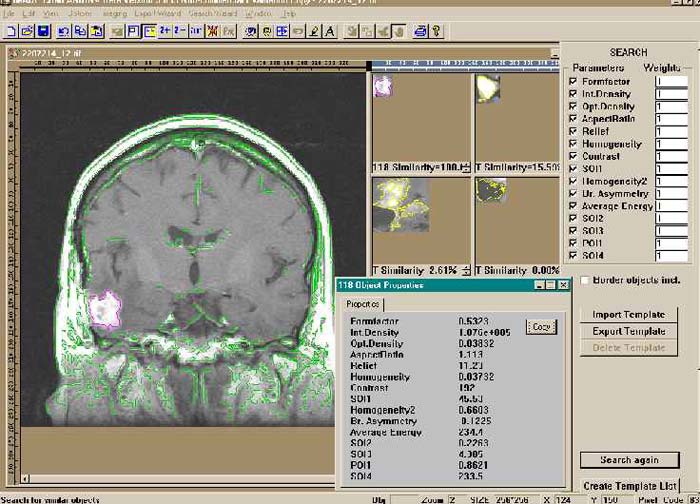Click the spinner beside 'Similarity 2.61%'
This screenshot has height=504, width=700.
pyautogui.click(x=466, y=271)
